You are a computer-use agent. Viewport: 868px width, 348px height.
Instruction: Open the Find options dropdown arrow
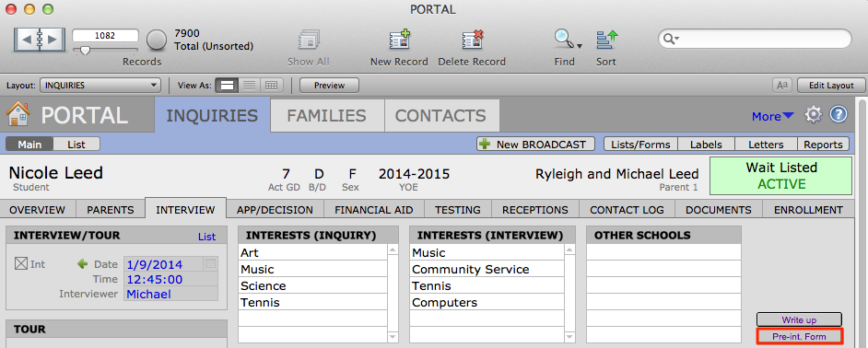(x=579, y=46)
